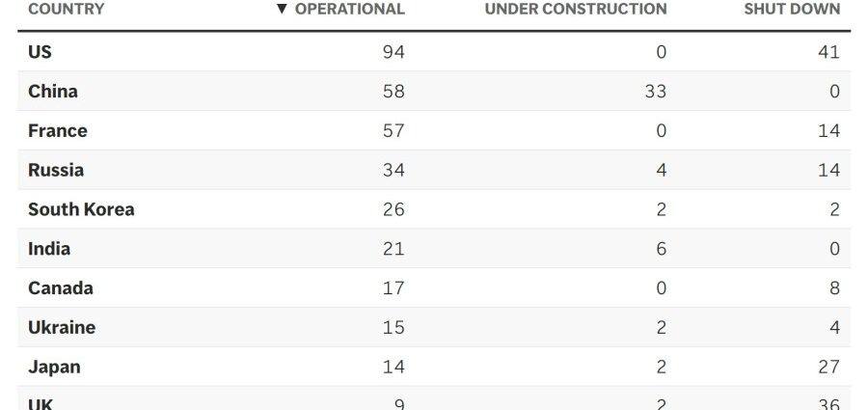Select Japan in the country column
This screenshot has height=410, width=868.
54,368
